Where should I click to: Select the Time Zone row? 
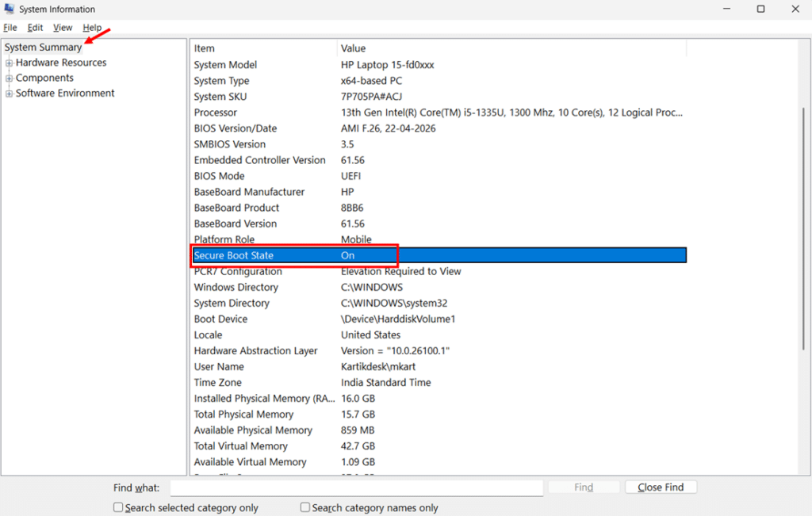click(x=439, y=383)
